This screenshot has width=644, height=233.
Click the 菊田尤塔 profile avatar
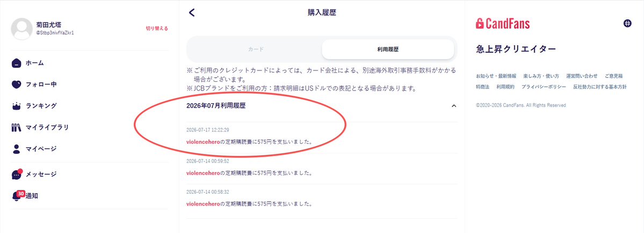[21, 29]
